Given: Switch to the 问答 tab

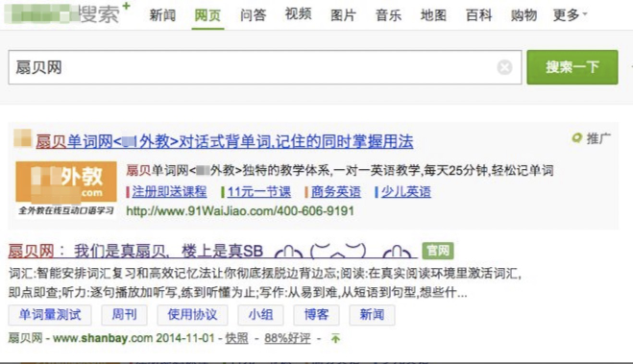Looking at the screenshot, I should (253, 15).
